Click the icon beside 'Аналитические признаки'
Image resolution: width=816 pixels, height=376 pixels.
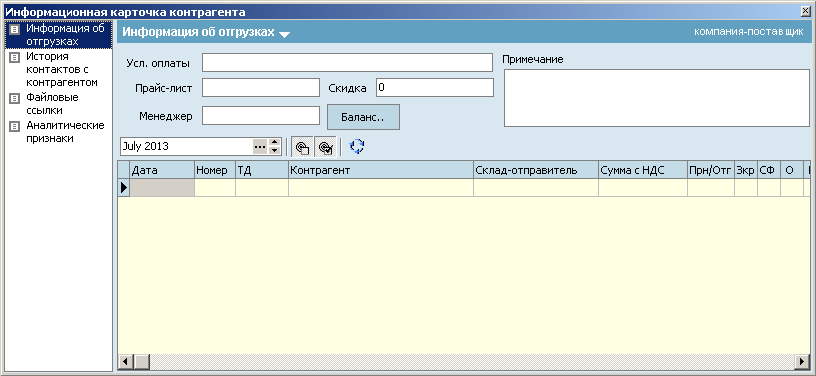point(15,126)
